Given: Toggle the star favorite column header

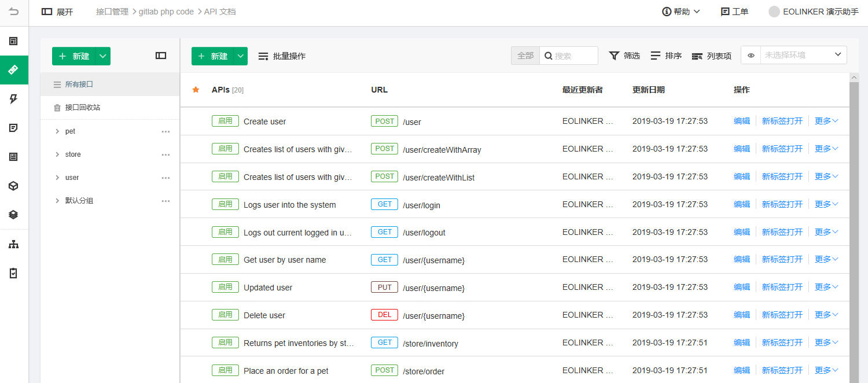Looking at the screenshot, I should (x=196, y=90).
